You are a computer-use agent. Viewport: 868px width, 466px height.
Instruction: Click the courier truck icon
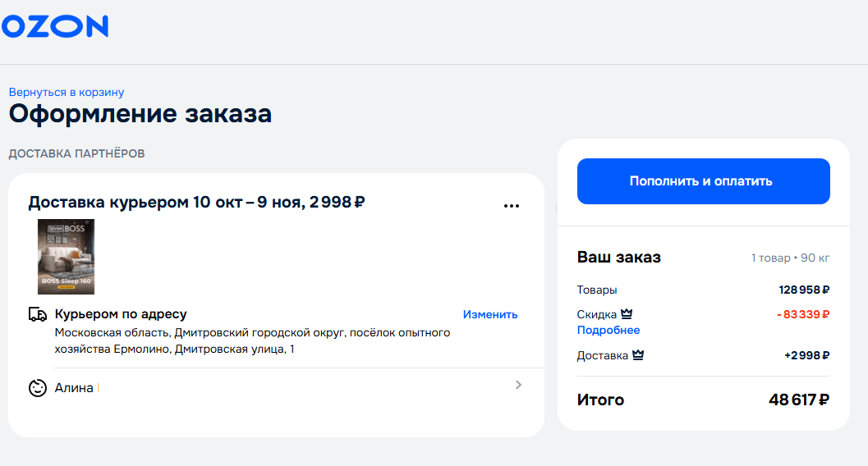point(38,314)
